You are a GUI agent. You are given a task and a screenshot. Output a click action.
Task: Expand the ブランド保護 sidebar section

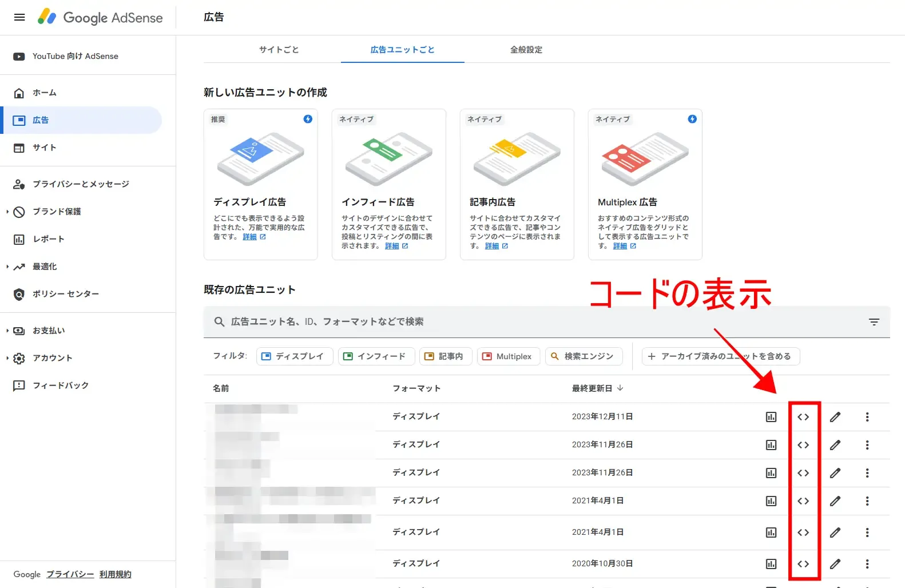[x=56, y=212]
